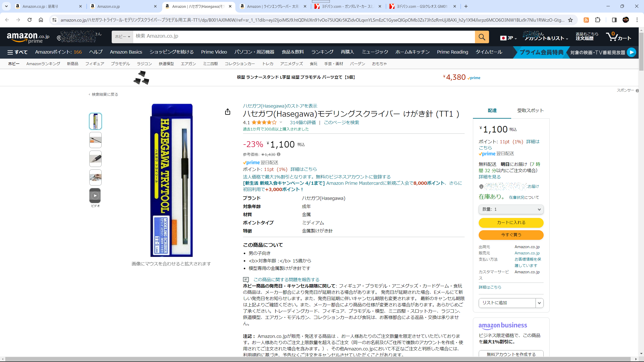Open the RSS feed extension icon
The height and width of the screenshot is (362, 644).
(x=586, y=20)
